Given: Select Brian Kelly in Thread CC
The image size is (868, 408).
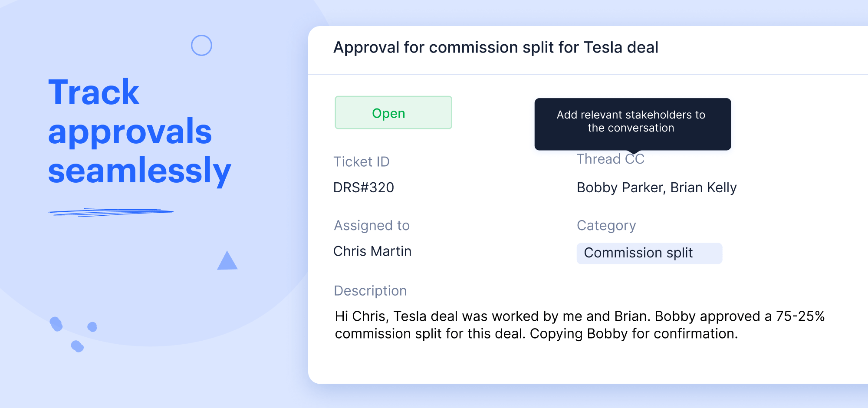Looking at the screenshot, I should tap(704, 188).
